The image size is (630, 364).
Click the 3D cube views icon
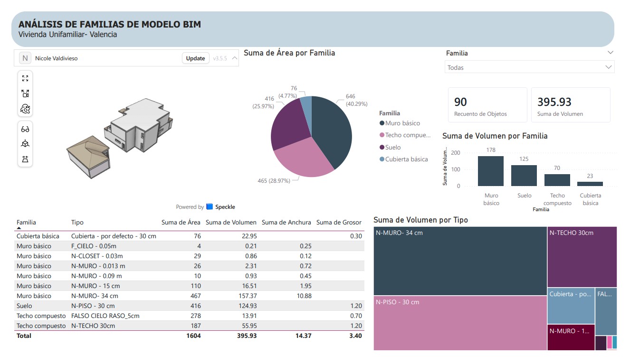(25, 144)
